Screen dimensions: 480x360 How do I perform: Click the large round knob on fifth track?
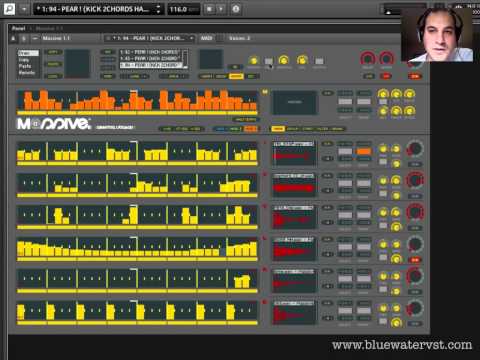click(415, 276)
